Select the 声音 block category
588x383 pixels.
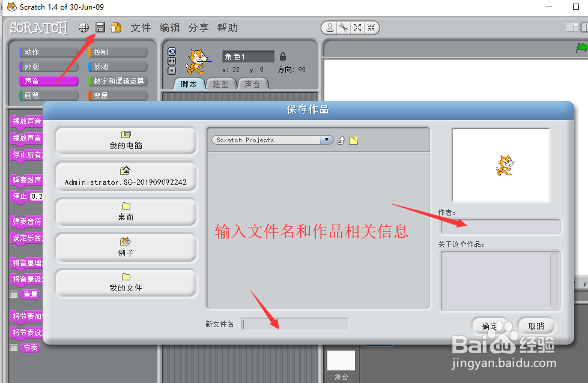pos(49,81)
